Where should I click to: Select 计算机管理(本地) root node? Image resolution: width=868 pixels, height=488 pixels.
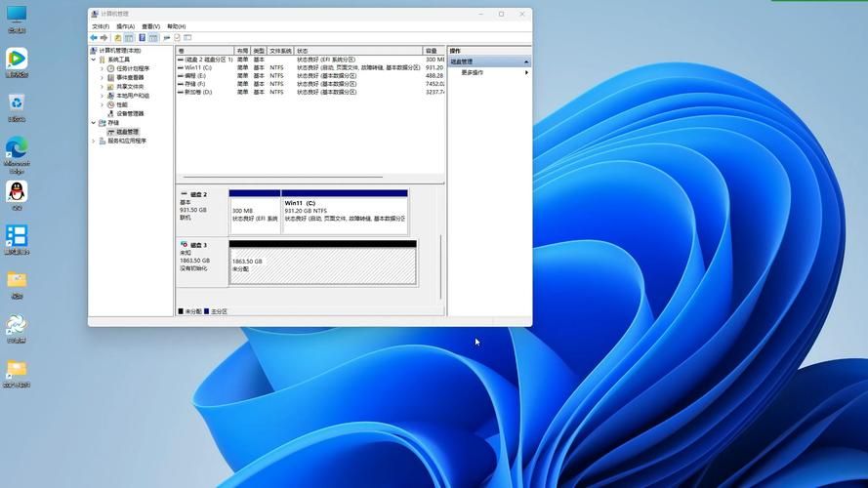tap(115, 51)
